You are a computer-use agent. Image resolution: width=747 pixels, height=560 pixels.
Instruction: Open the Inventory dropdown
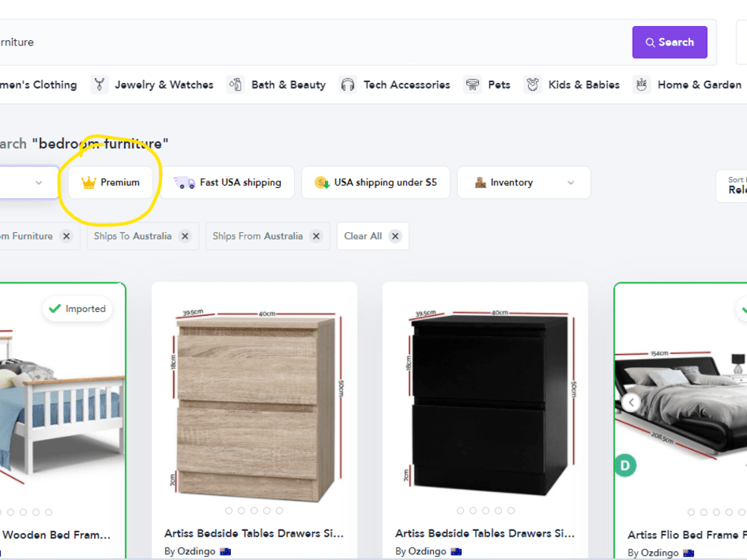point(523,182)
